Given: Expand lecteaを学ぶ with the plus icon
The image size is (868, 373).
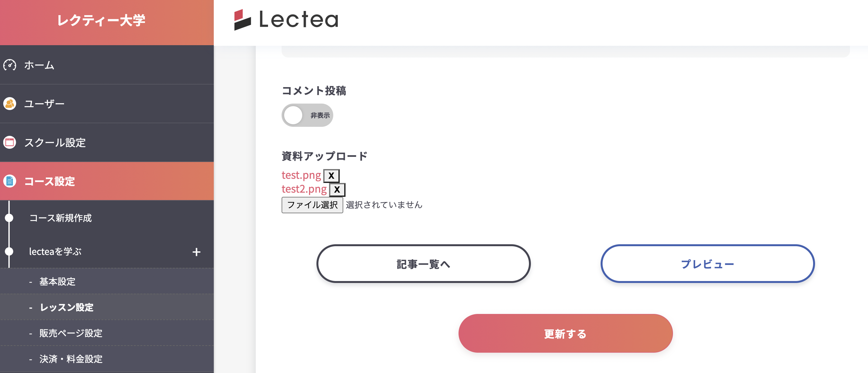Looking at the screenshot, I should 196,252.
